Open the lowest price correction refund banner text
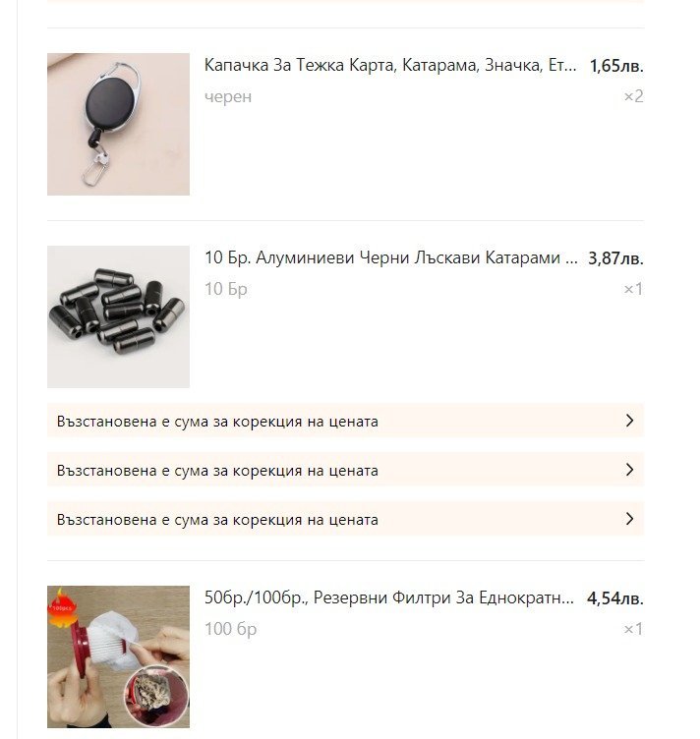The height and width of the screenshot is (739, 700). [x=217, y=520]
